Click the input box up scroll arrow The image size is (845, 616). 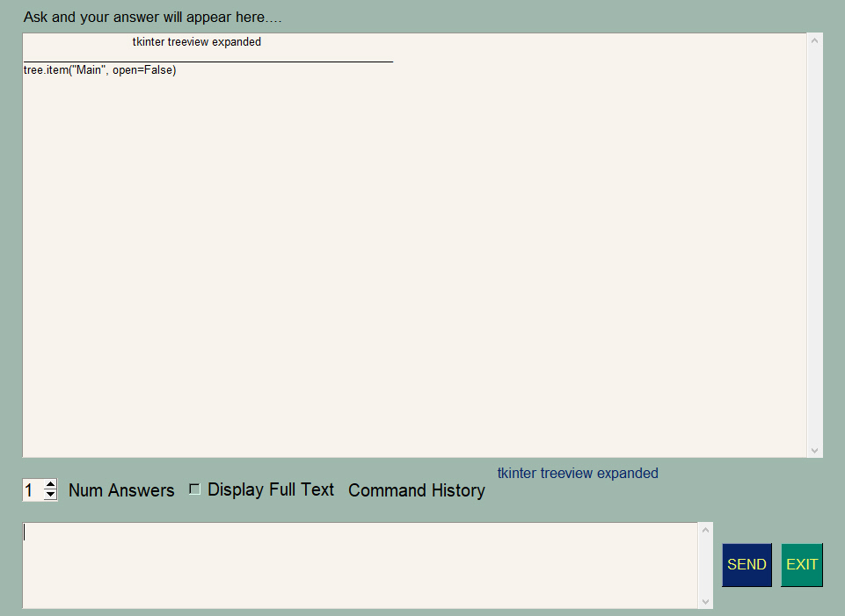tap(705, 531)
